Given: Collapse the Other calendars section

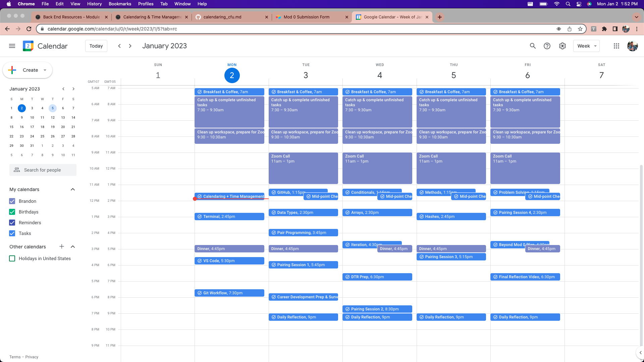Looking at the screenshot, I should [73, 247].
